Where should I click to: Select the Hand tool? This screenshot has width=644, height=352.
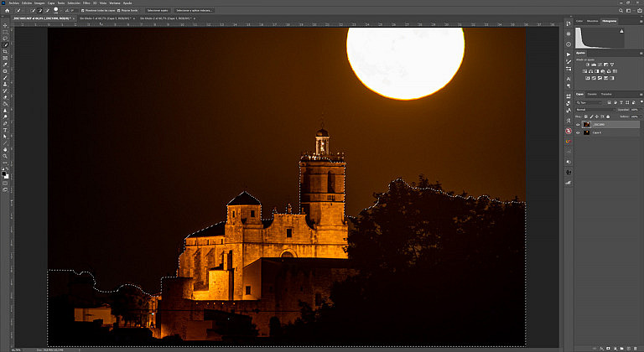(5, 148)
